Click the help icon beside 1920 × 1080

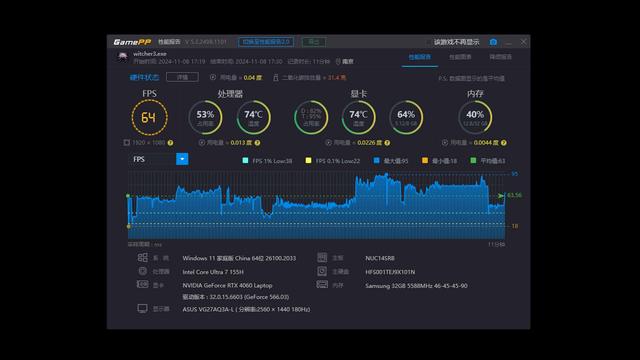click(170, 143)
